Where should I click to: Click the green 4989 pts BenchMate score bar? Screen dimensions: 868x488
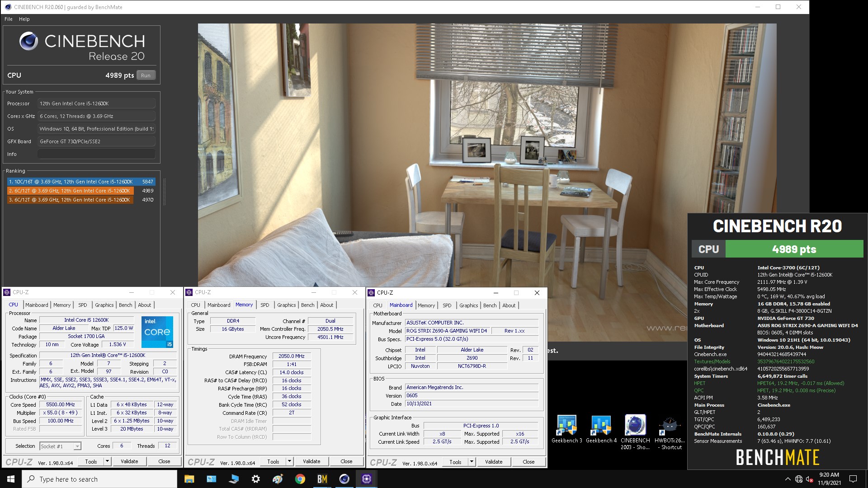[x=794, y=249]
